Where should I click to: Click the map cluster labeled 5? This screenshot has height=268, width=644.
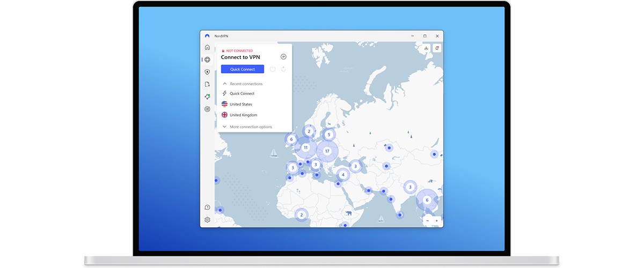pyautogui.click(x=329, y=135)
